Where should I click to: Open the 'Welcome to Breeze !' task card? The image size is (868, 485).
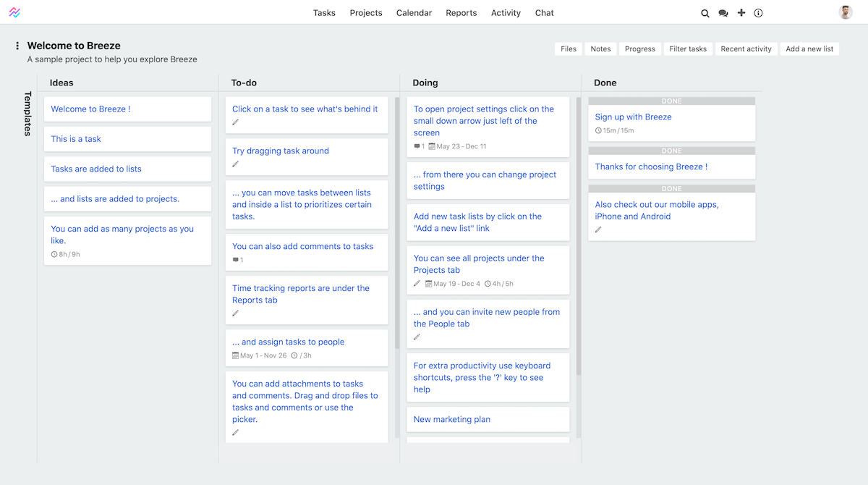(x=127, y=109)
